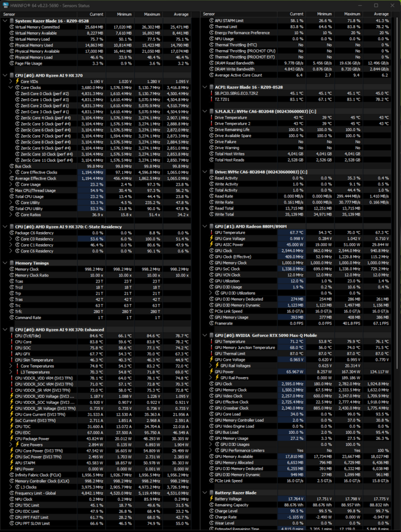Click the left pane Sensor column header
This screenshot has width=401, height=532.
[x=39, y=14]
